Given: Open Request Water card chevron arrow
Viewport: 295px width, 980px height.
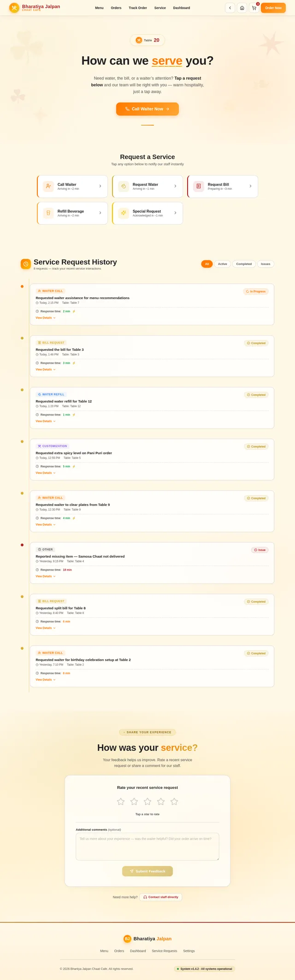Looking at the screenshot, I should (x=175, y=186).
